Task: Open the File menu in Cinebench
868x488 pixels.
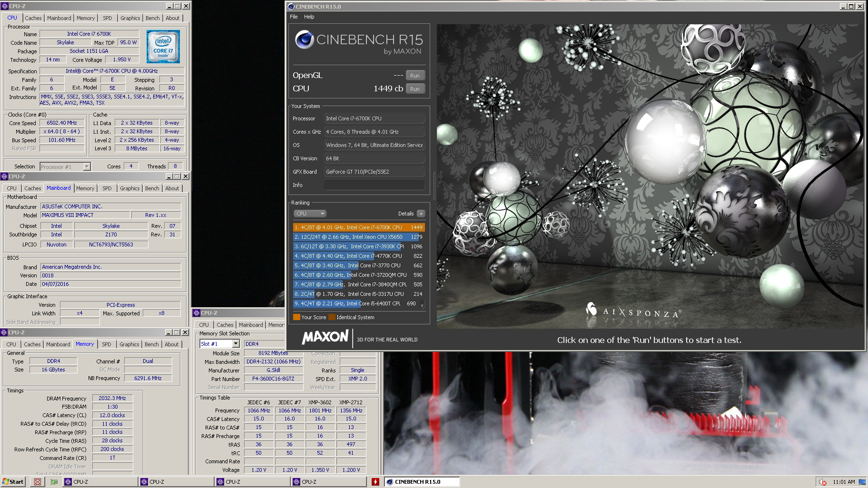Action: (x=294, y=17)
